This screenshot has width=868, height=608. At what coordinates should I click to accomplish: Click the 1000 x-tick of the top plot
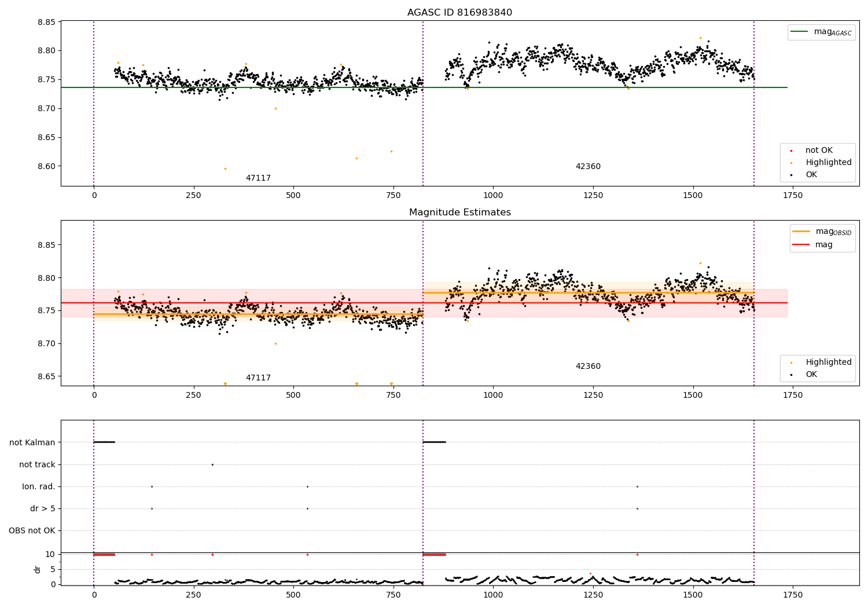tap(493, 195)
